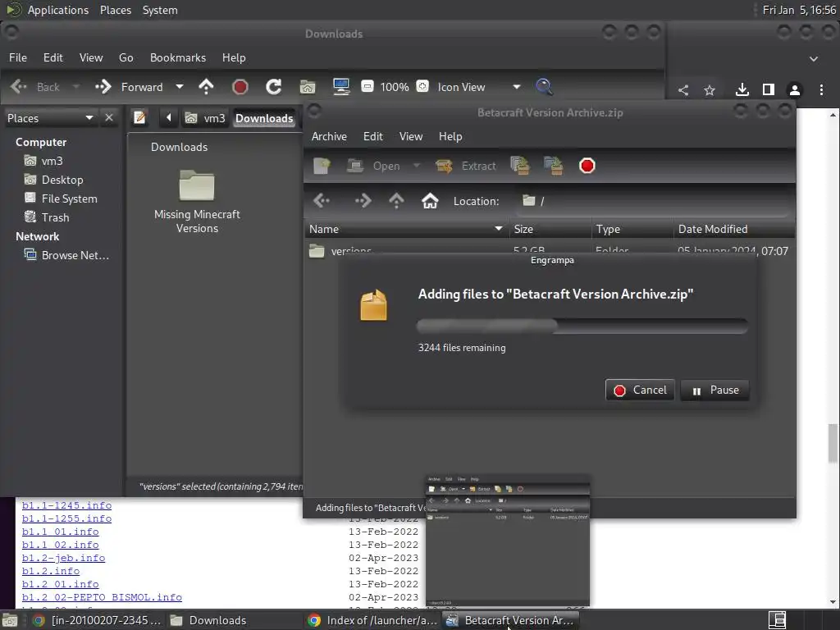Open the Back history dropdown arrow
The height and width of the screenshot is (630, 840).
[x=76, y=87]
